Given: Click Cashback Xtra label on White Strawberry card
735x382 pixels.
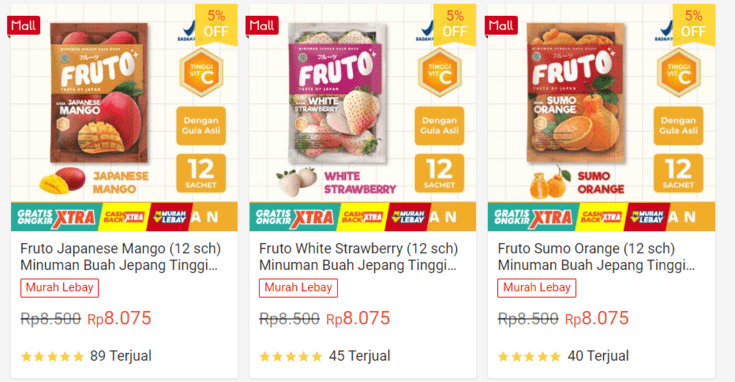Looking at the screenshot, I should point(362,217).
